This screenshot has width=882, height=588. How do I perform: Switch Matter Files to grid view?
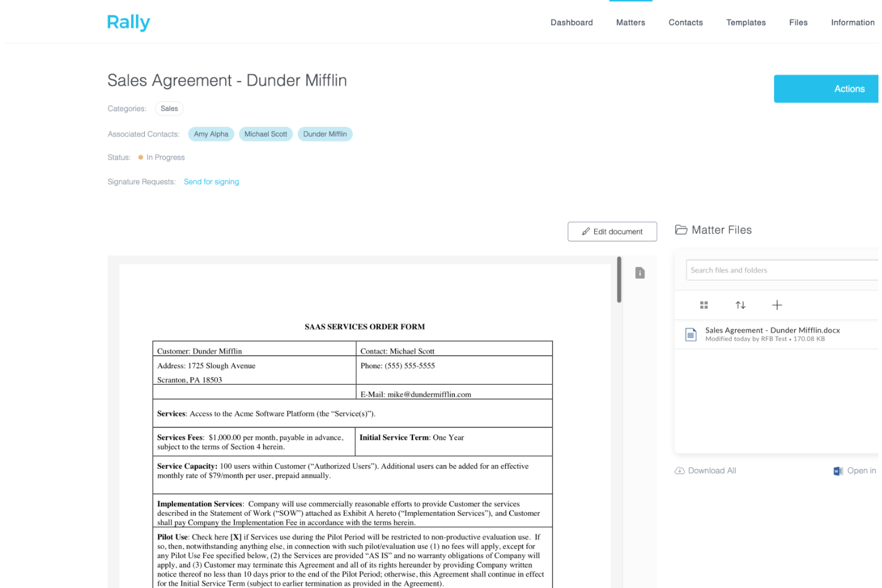[704, 305]
